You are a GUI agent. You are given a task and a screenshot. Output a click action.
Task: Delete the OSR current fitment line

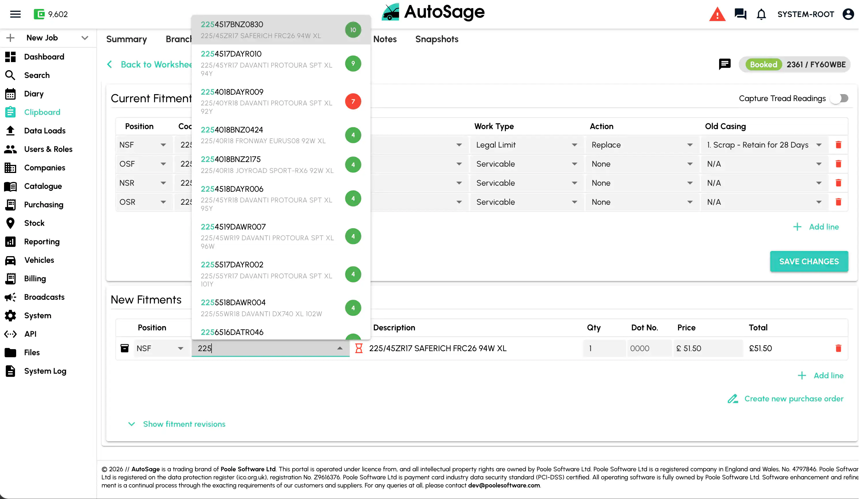pos(838,202)
